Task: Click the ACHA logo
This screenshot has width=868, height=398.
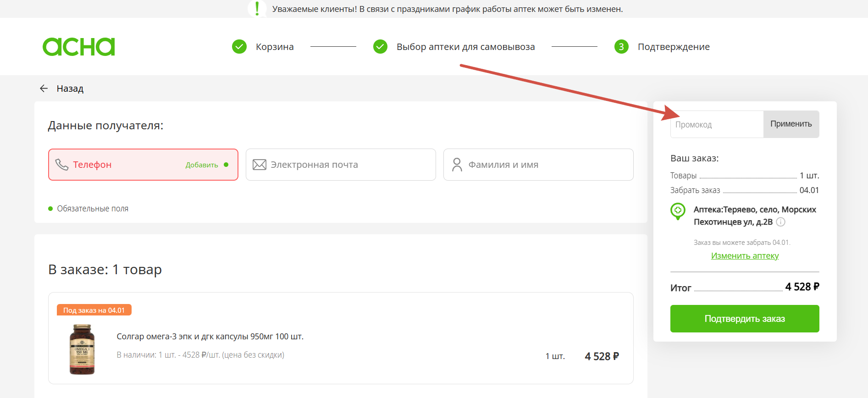Action: coord(78,47)
